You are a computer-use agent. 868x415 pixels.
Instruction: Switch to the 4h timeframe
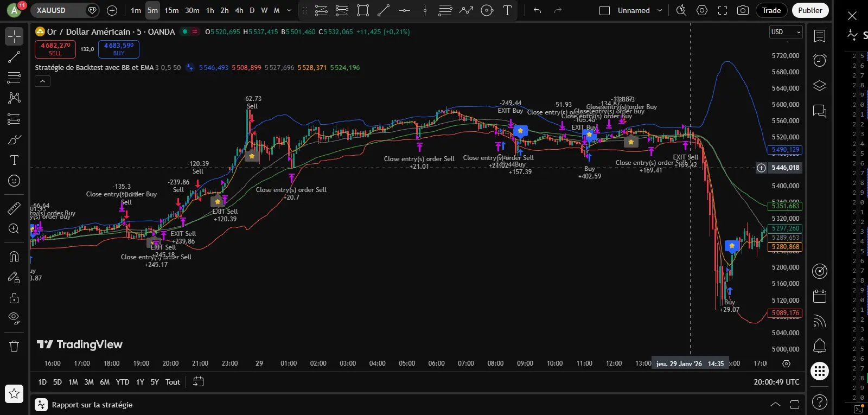click(x=239, y=10)
